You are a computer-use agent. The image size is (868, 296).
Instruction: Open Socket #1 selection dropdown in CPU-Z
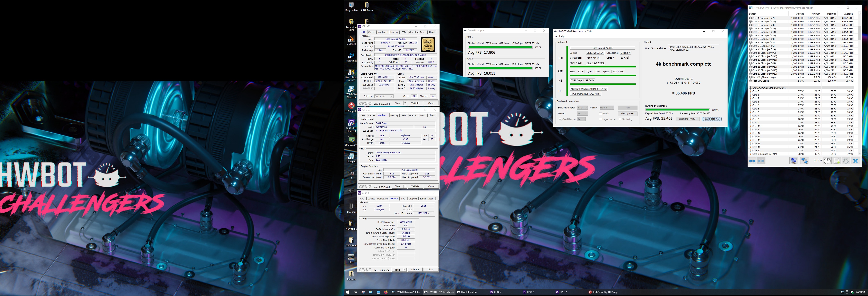384,96
